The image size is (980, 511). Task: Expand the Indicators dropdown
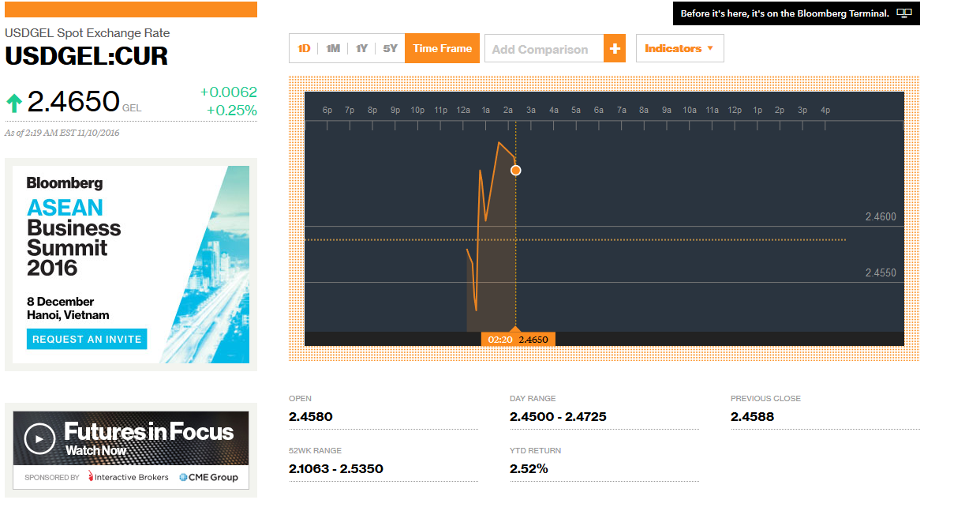(679, 48)
